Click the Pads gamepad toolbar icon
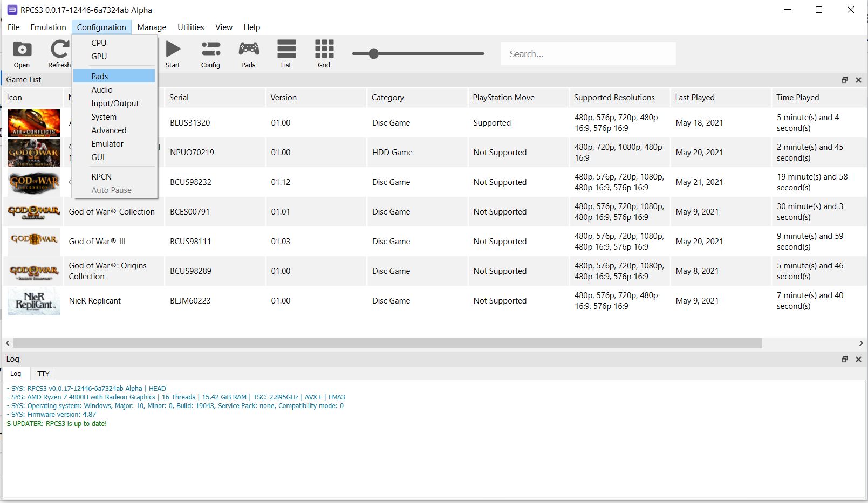The height and width of the screenshot is (503, 868). point(248,53)
